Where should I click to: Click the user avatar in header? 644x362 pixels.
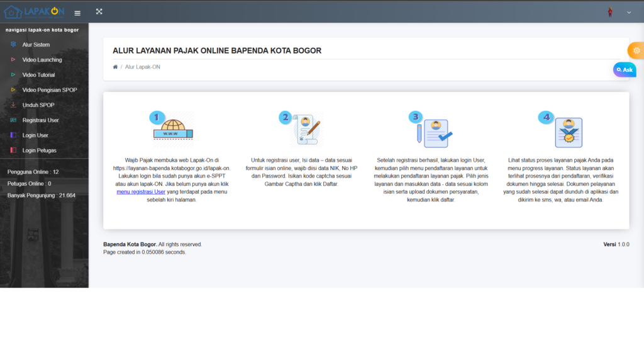tap(610, 12)
